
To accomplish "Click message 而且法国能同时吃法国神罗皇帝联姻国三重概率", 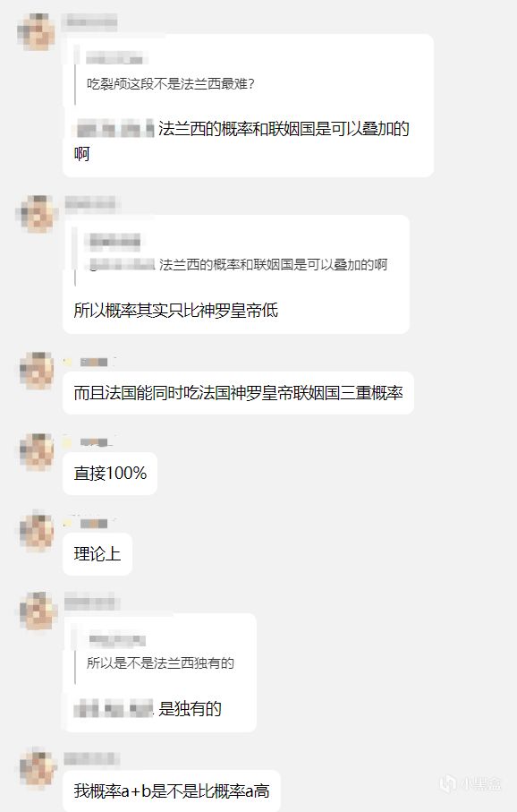I will click(238, 393).
